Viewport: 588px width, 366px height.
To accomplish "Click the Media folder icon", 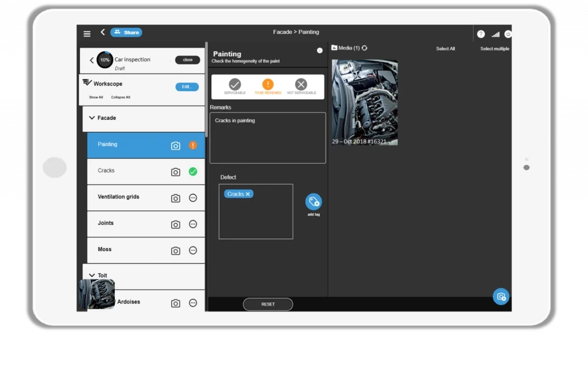I will click(334, 48).
